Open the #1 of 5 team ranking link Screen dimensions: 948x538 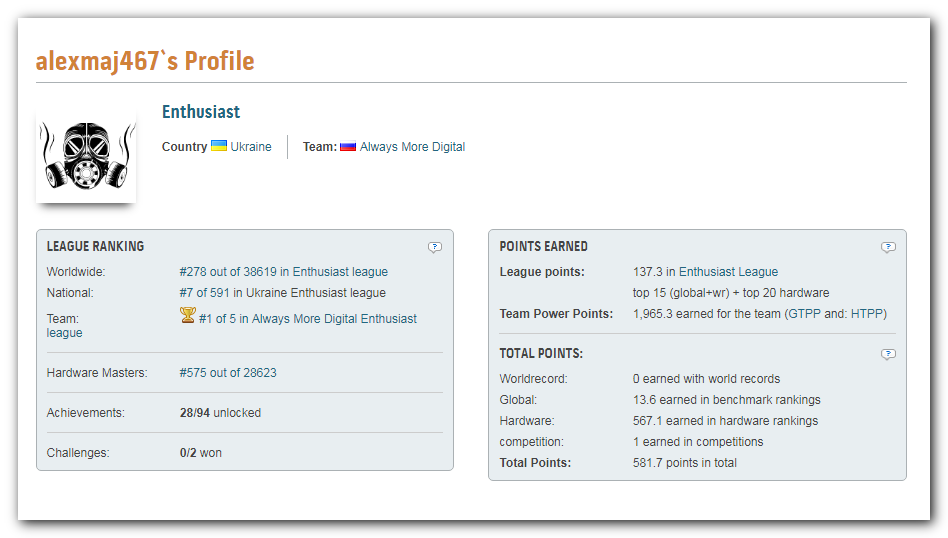(x=308, y=319)
